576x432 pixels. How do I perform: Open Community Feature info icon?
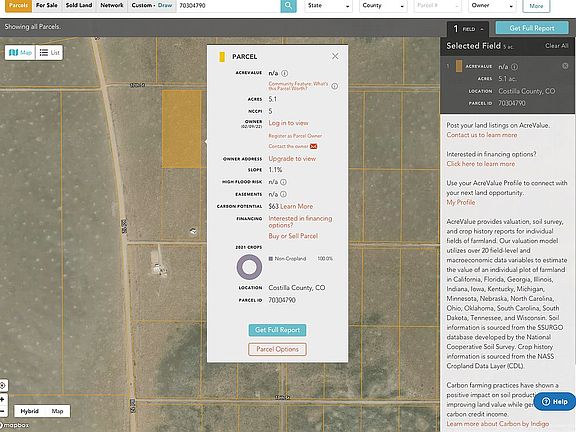click(x=334, y=86)
